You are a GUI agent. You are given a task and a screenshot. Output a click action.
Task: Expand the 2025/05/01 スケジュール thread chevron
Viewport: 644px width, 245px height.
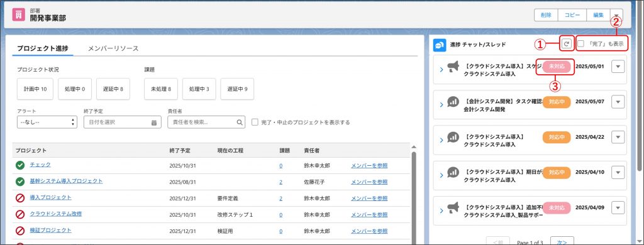coord(441,70)
